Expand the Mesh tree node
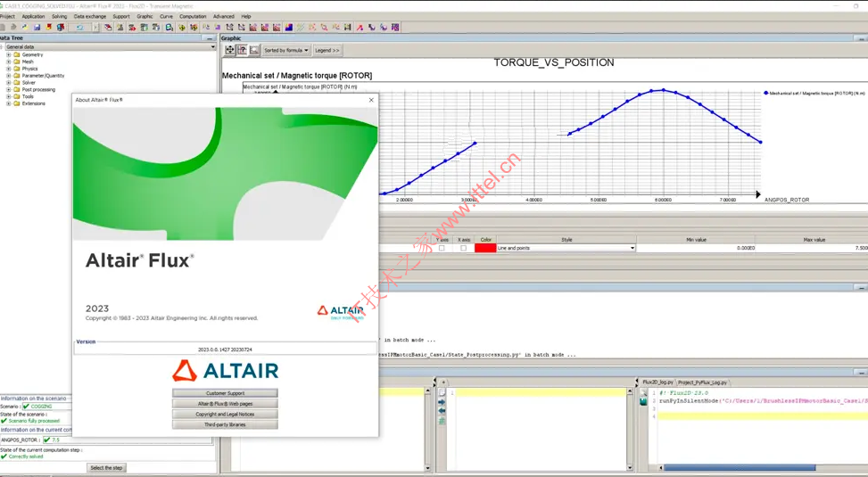Viewport: 868px width, 477px height. click(8, 62)
